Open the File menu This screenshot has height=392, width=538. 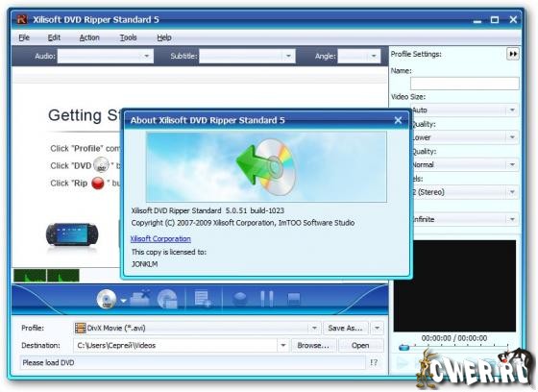24,37
